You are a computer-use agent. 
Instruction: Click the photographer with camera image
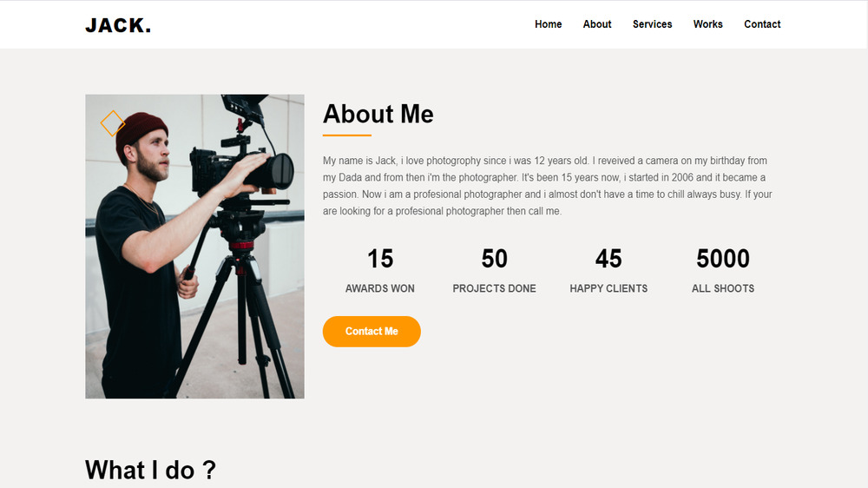[x=194, y=260]
